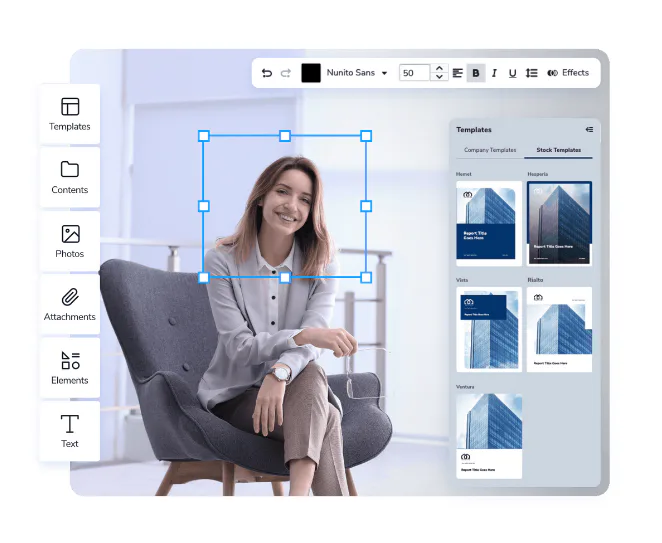The image size is (662, 543).
Task: Open the Attachments paperclip section
Action: 70,304
